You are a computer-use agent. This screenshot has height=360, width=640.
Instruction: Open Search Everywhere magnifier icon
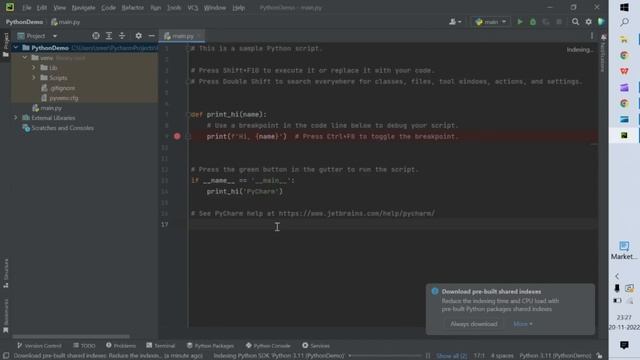575,22
